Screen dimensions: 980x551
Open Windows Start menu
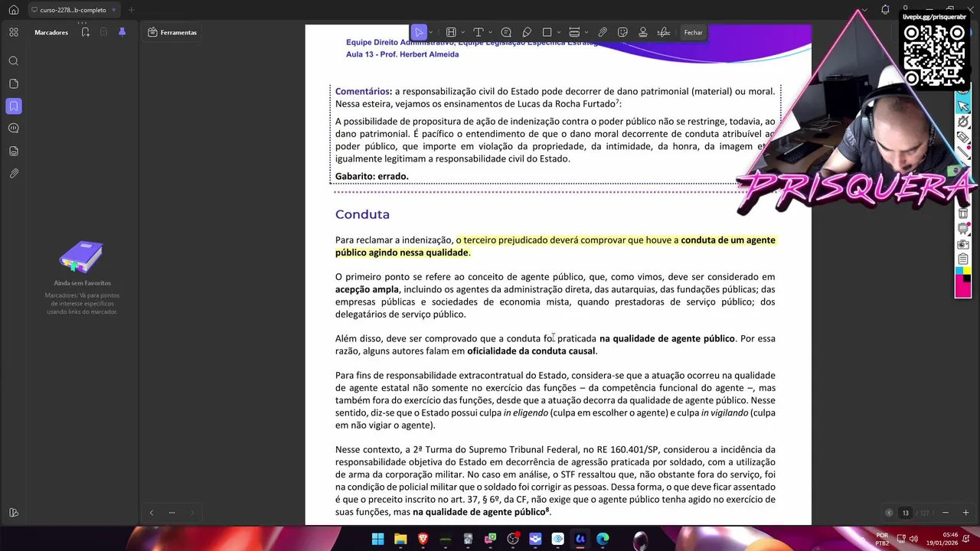(x=377, y=539)
